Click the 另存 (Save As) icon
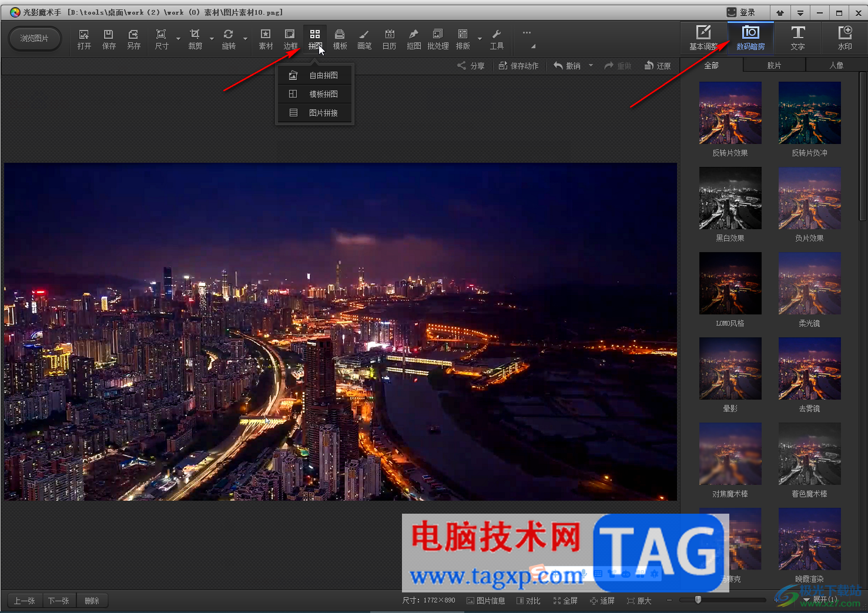 click(x=134, y=39)
